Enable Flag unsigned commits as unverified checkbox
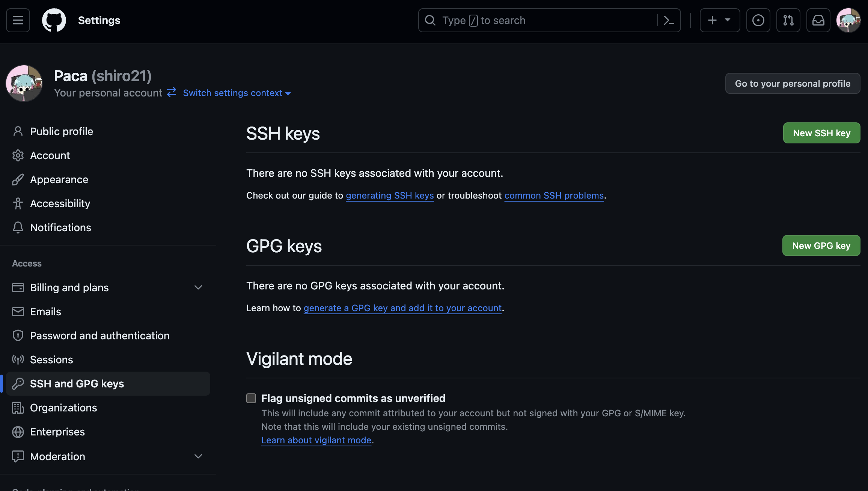The width and height of the screenshot is (868, 491). tap(251, 398)
